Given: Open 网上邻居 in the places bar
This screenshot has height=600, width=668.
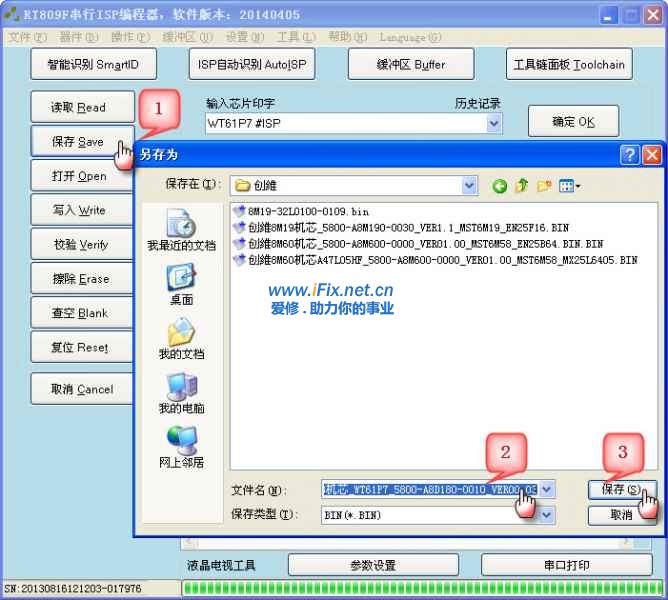Looking at the screenshot, I should 181,447.
